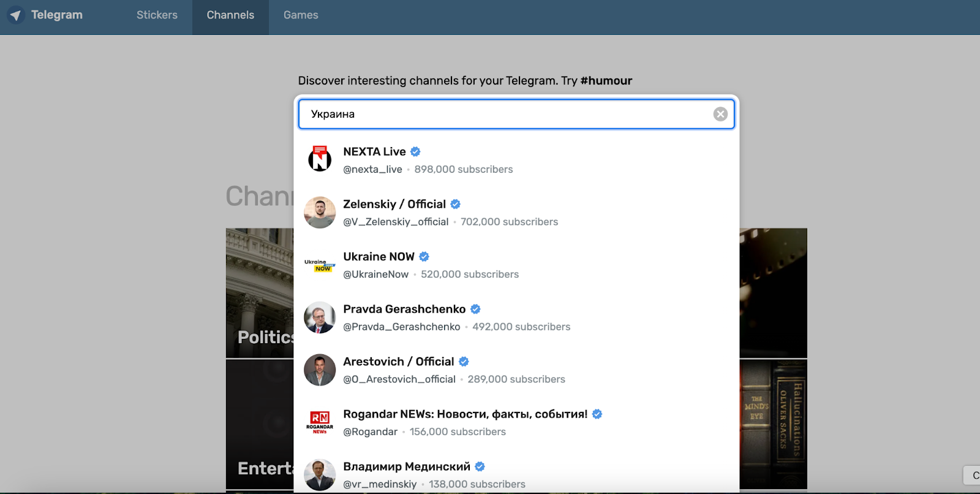Click 520,000 subscribers text
Viewport: 980px width, 494px height.
point(470,274)
